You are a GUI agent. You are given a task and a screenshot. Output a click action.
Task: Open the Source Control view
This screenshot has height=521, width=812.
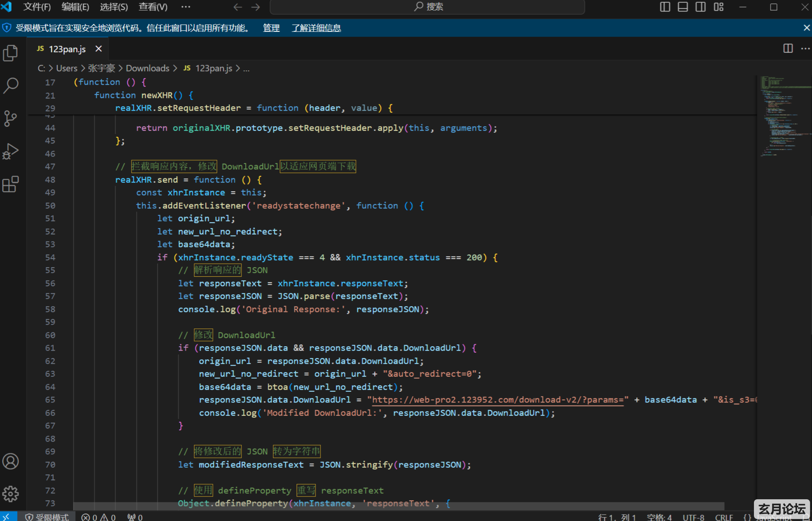[x=11, y=118]
